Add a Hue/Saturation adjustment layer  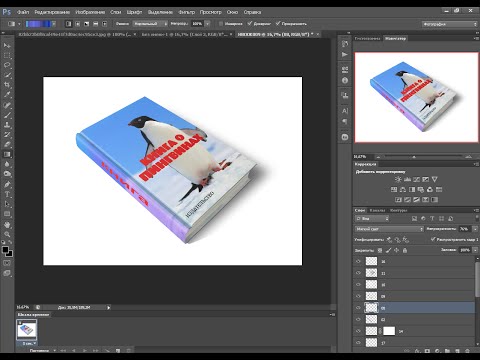coord(394,190)
